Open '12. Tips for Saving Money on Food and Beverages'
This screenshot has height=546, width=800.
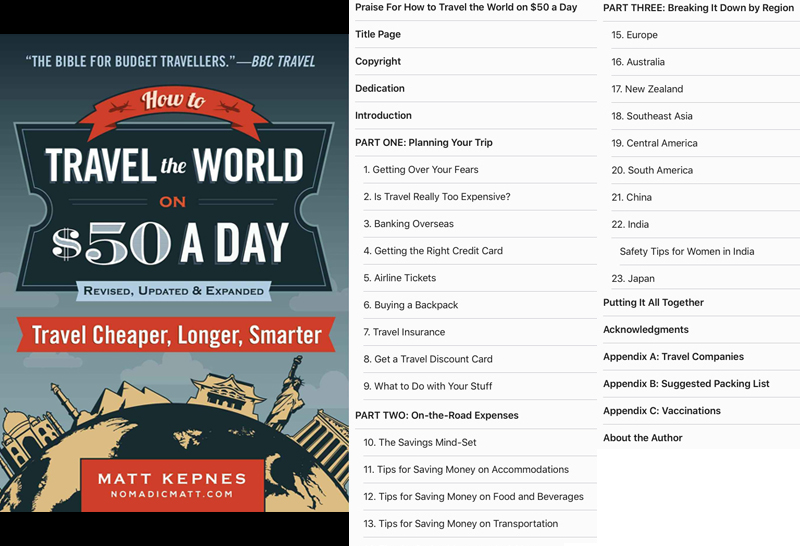click(480, 497)
